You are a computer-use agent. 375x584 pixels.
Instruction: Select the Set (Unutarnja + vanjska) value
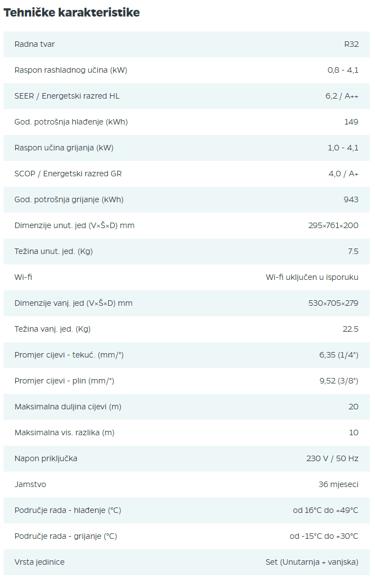(312, 562)
